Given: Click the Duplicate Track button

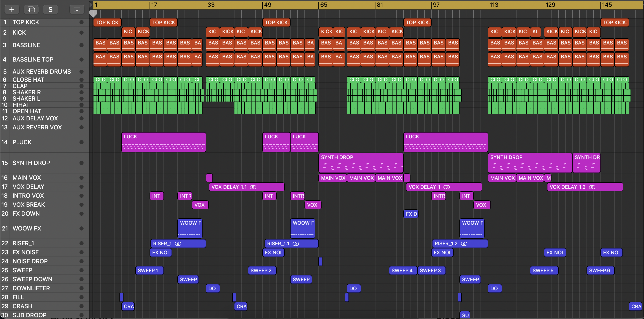Looking at the screenshot, I should [x=31, y=9].
